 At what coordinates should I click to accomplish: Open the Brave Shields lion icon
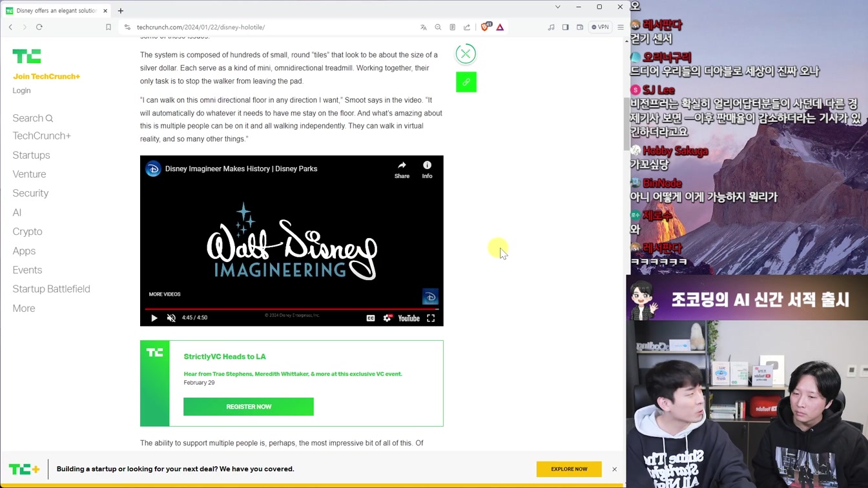tap(486, 26)
